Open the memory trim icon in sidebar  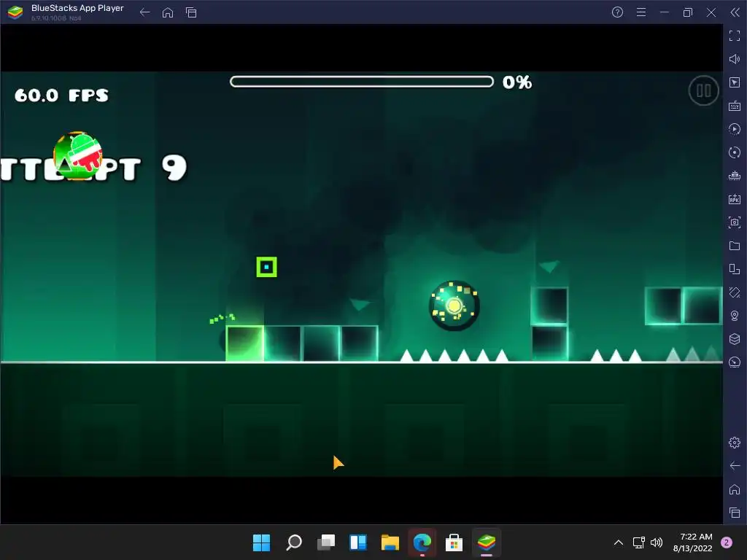click(x=735, y=176)
